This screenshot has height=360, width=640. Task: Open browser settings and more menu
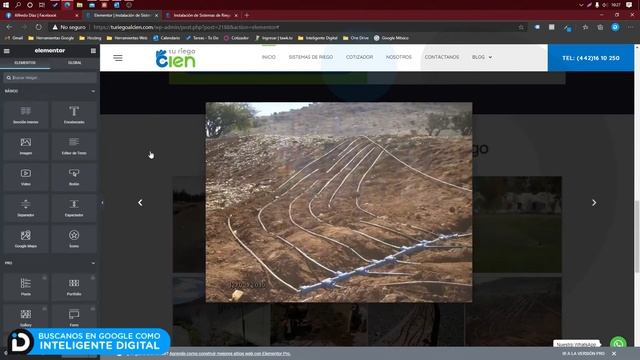point(631,27)
